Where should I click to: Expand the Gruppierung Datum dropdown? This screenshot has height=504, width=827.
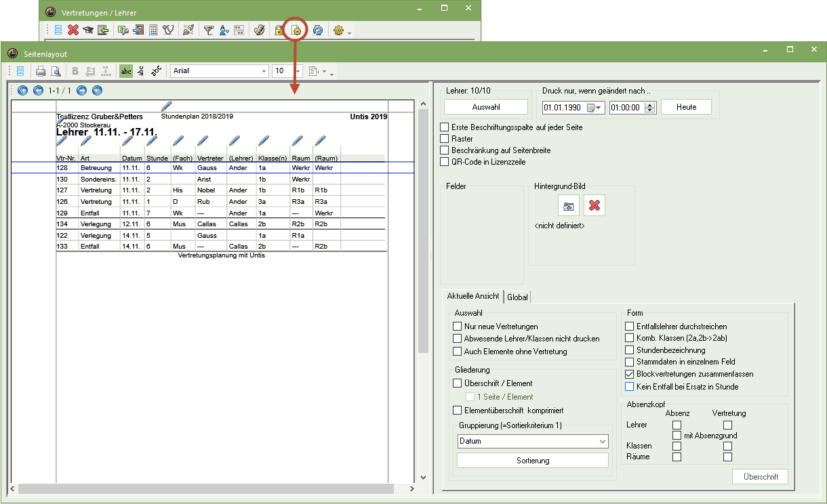pos(603,441)
